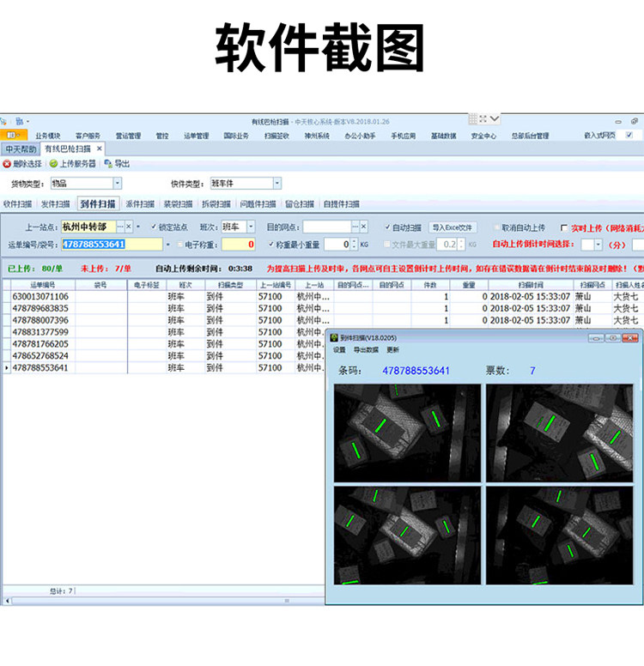Click the 扫描时间 column header
This screenshot has width=644, height=666.
pos(531,285)
